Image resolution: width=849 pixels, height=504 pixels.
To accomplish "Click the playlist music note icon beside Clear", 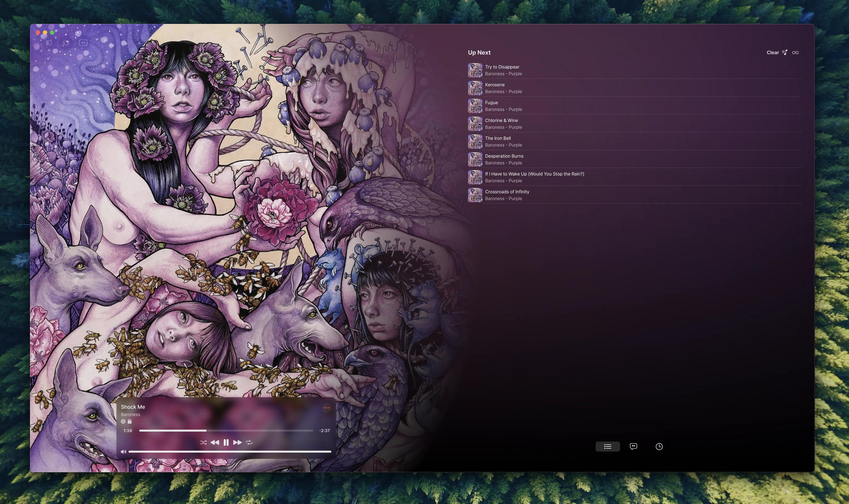I will point(785,53).
